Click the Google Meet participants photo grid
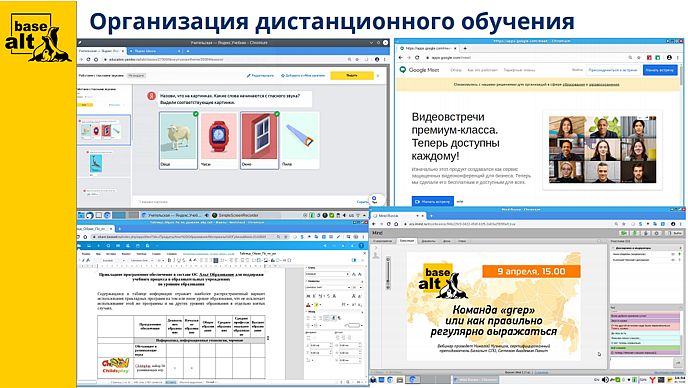 pyautogui.click(x=602, y=149)
